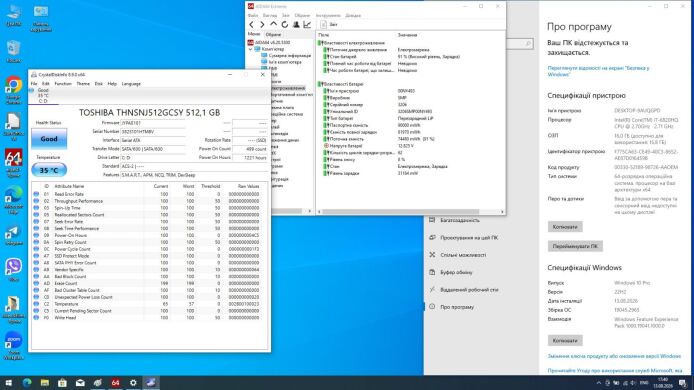Open the change product key link
Viewport: 694px width, 390px height.
(614, 356)
